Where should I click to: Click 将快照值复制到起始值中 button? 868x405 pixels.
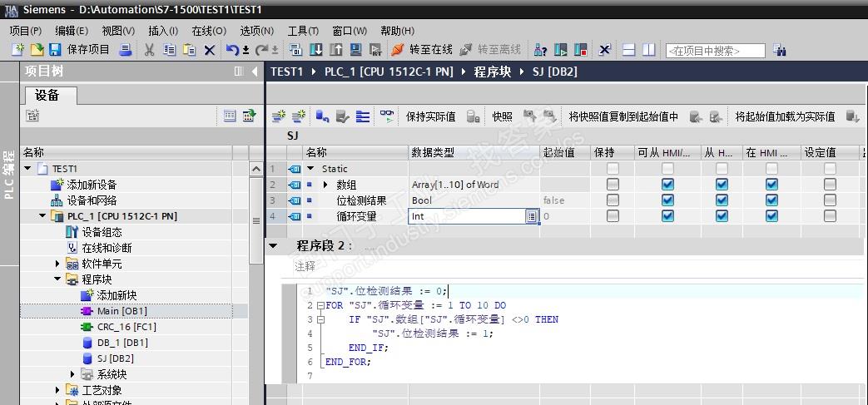623,116
